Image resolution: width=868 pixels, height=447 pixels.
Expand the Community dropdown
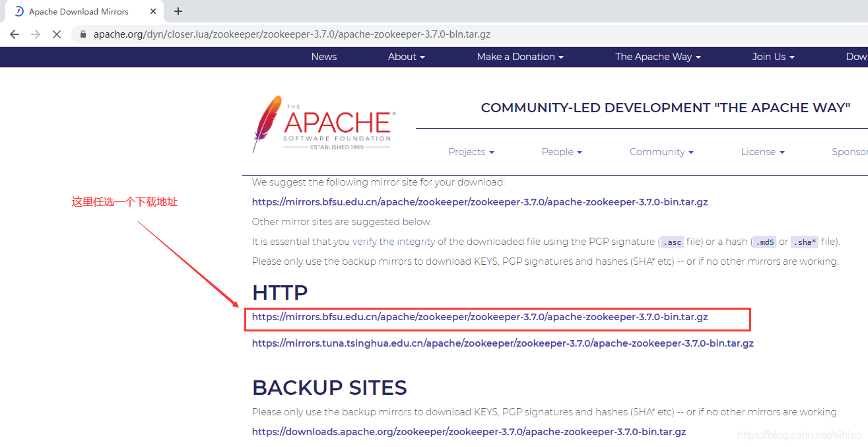[x=661, y=152]
